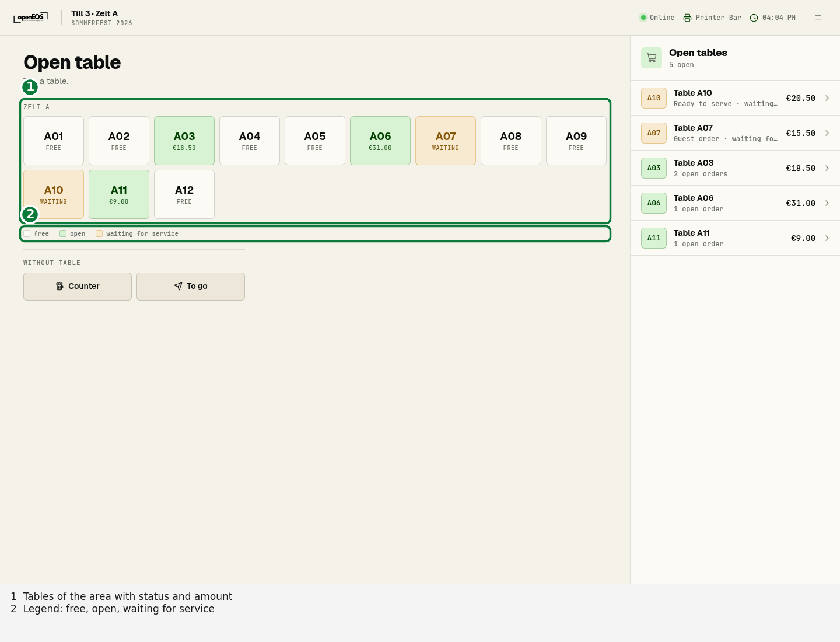Click the A10 badge in Open tables list
The width and height of the screenshot is (840, 642).
click(x=654, y=98)
